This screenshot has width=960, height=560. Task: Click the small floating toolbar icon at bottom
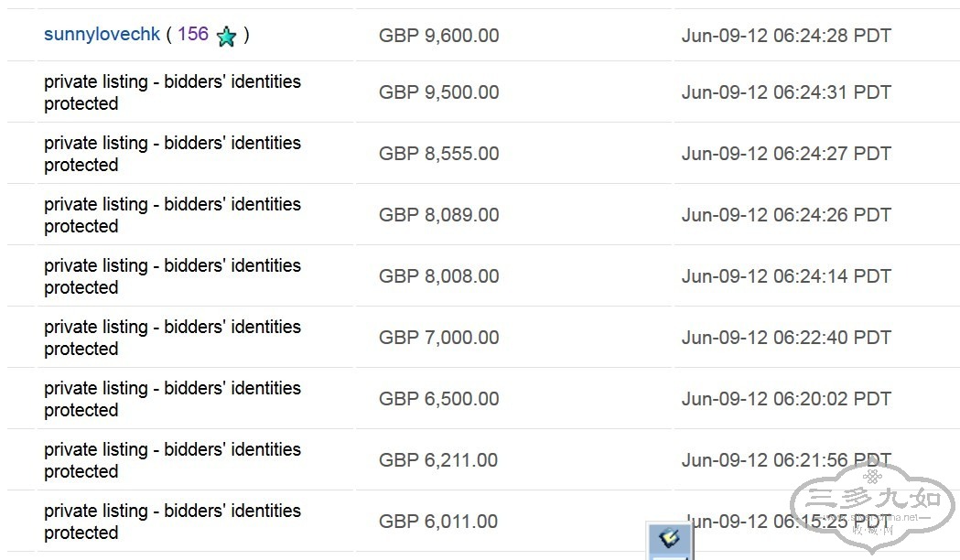click(669, 539)
